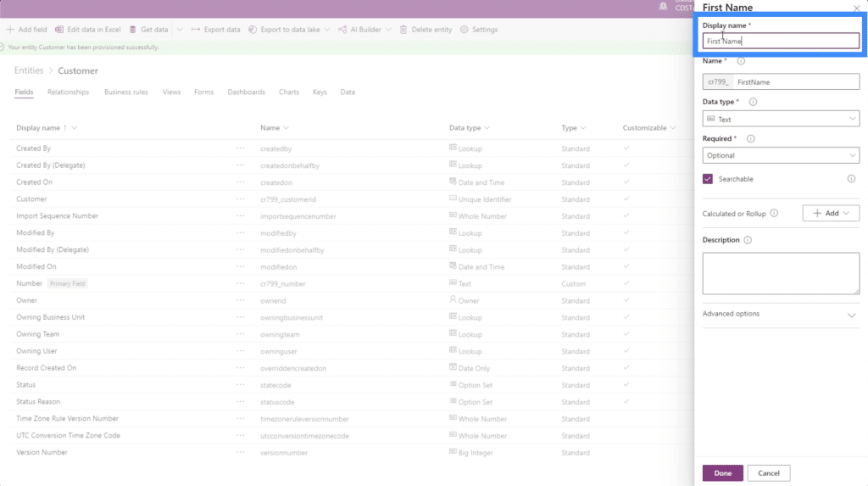Click the Description text area
The image size is (868, 486).
tap(781, 273)
